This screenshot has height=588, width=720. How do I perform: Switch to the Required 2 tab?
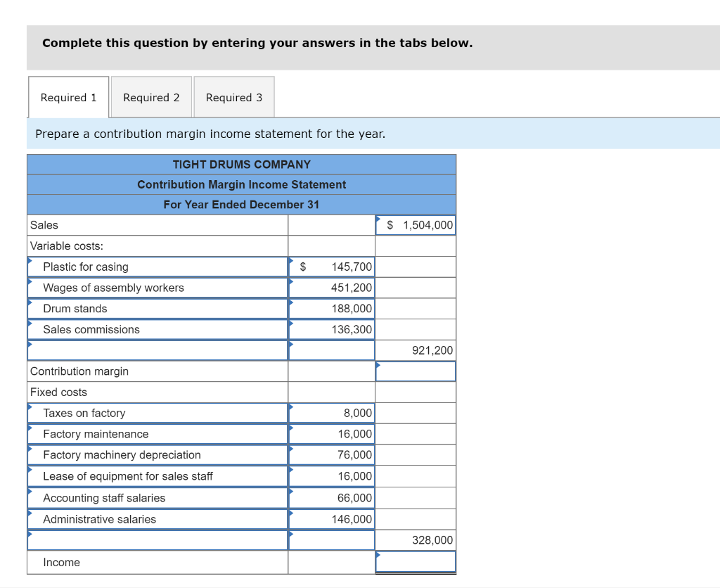151,97
